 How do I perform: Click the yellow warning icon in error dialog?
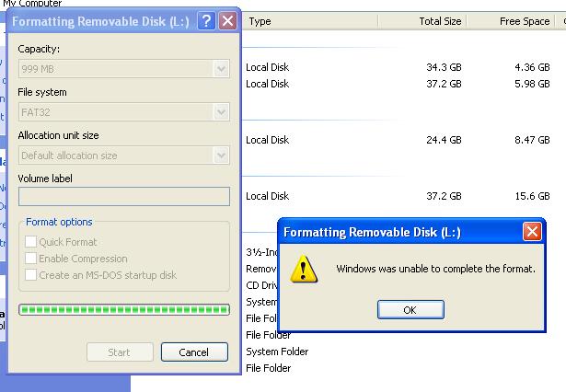(304, 269)
